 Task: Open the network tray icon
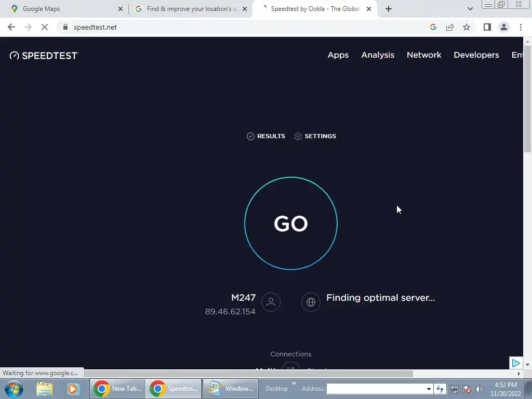click(x=454, y=389)
